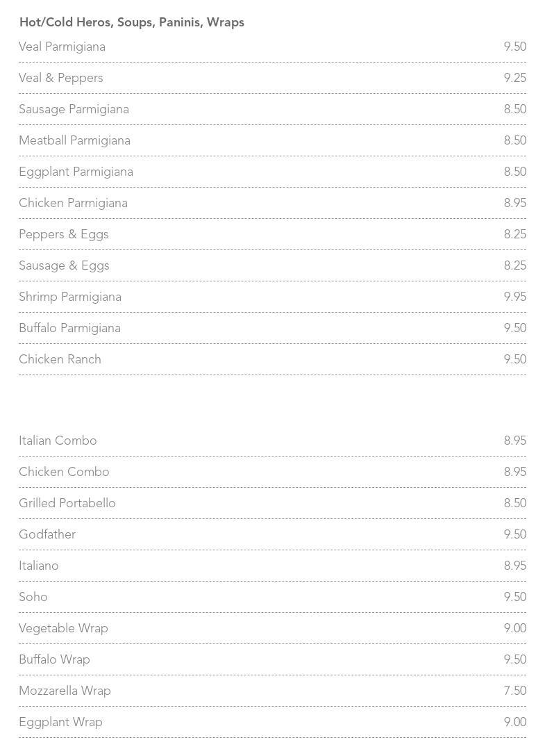Choose the Meatball Parmigiana item

pyautogui.click(x=74, y=140)
